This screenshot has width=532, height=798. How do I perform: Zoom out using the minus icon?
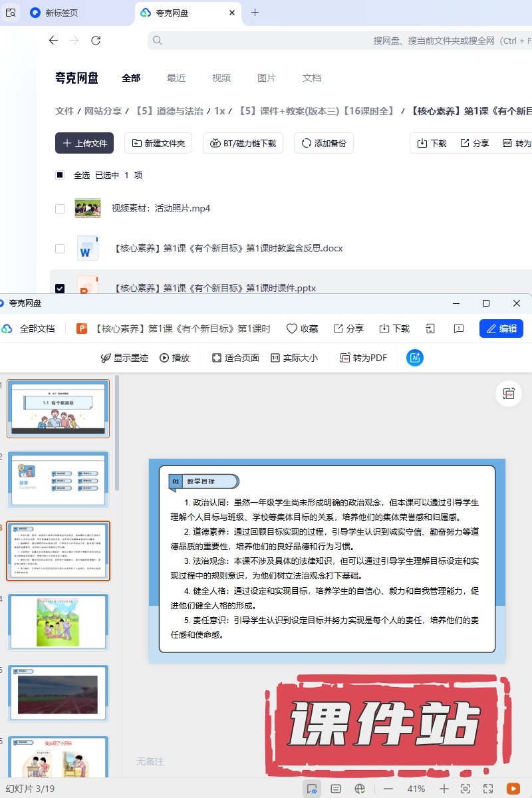click(x=388, y=789)
